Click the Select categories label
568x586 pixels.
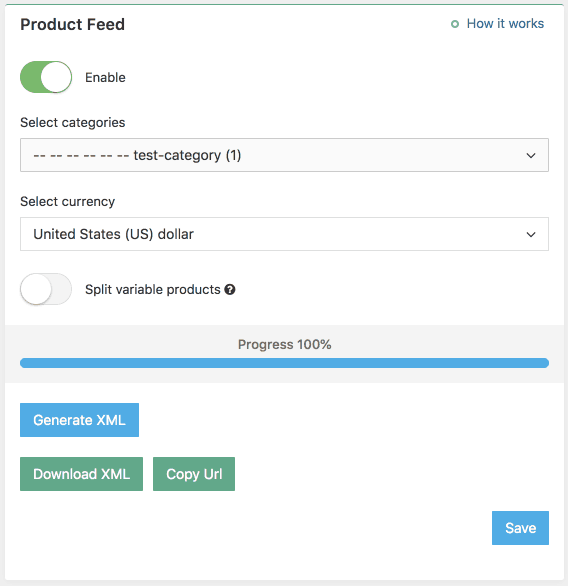[x=72, y=123]
